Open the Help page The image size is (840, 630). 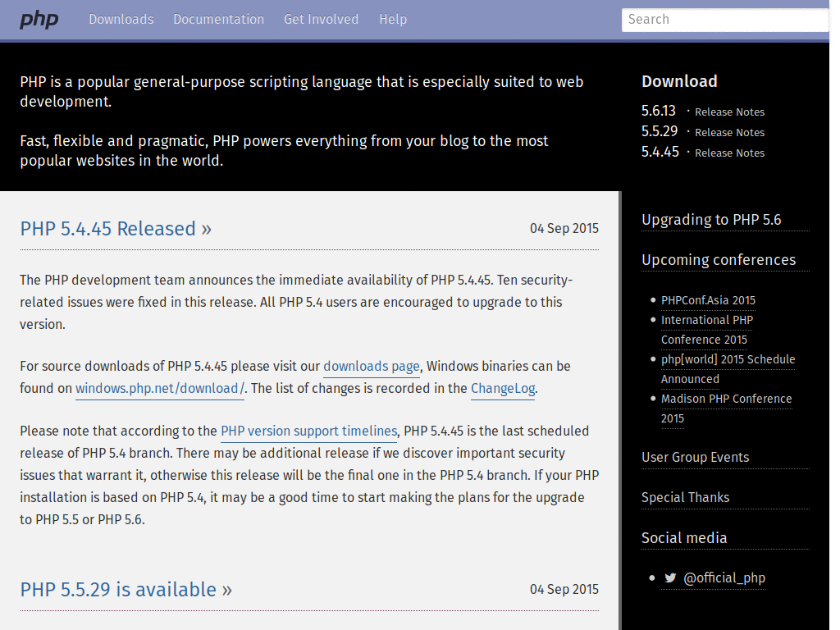(x=393, y=19)
